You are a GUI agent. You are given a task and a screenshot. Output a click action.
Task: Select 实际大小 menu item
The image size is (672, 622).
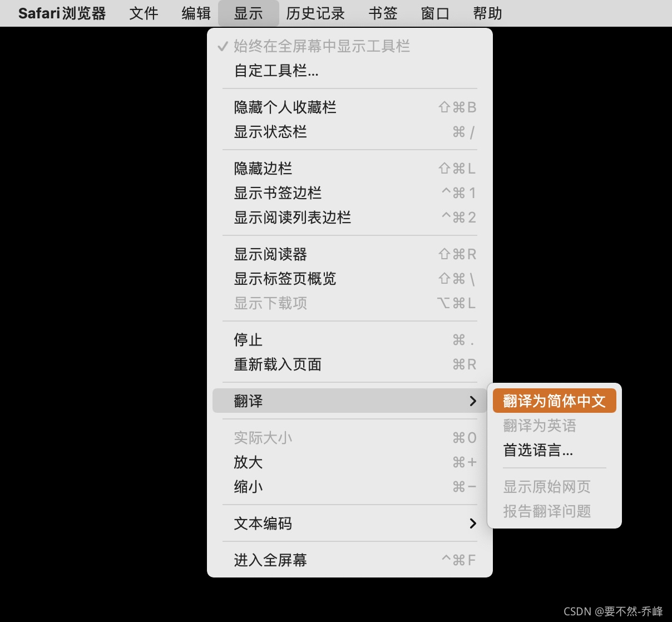point(350,438)
